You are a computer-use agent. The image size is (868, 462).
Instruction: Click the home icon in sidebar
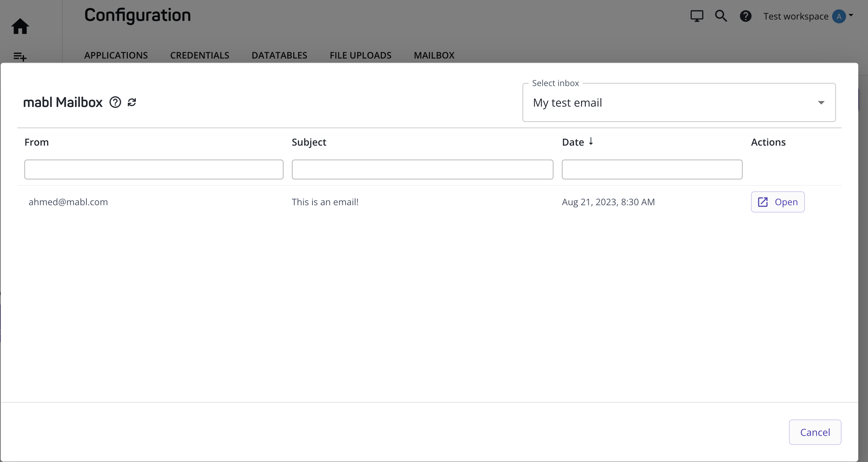click(20, 26)
